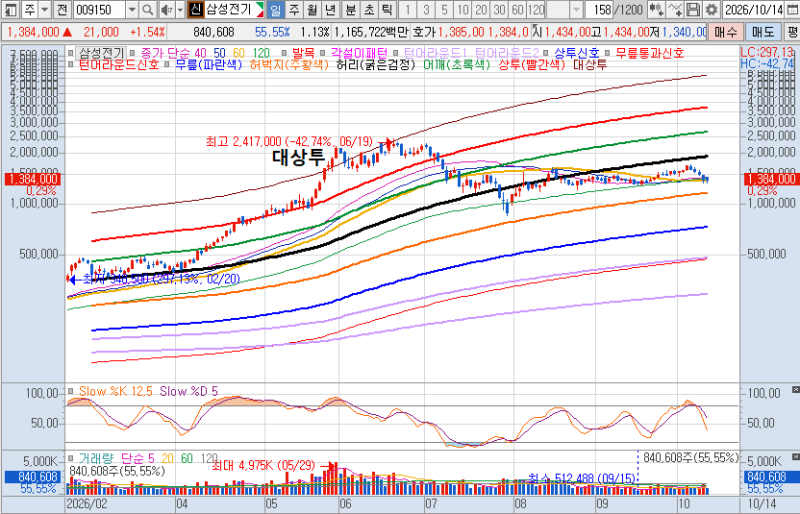Select the 어깨(초록색) legend label
Viewport: 800px width, 514px height.
pyautogui.click(x=457, y=65)
